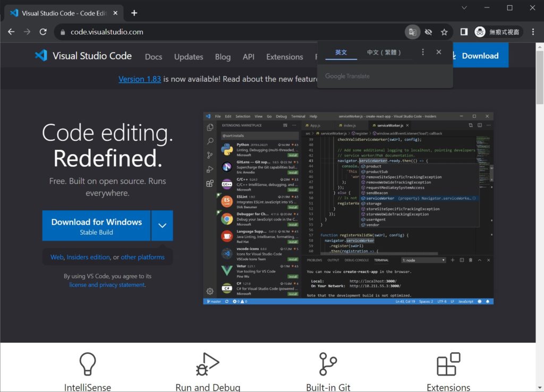Click Download for Windows Stable Build
The width and height of the screenshot is (544, 392).
(97, 226)
